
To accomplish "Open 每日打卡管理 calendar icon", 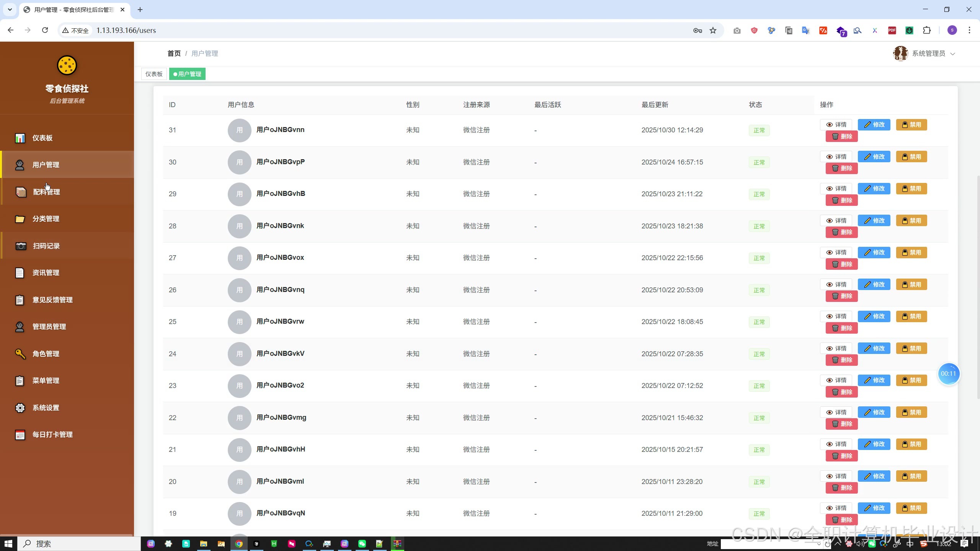I will click(x=20, y=435).
